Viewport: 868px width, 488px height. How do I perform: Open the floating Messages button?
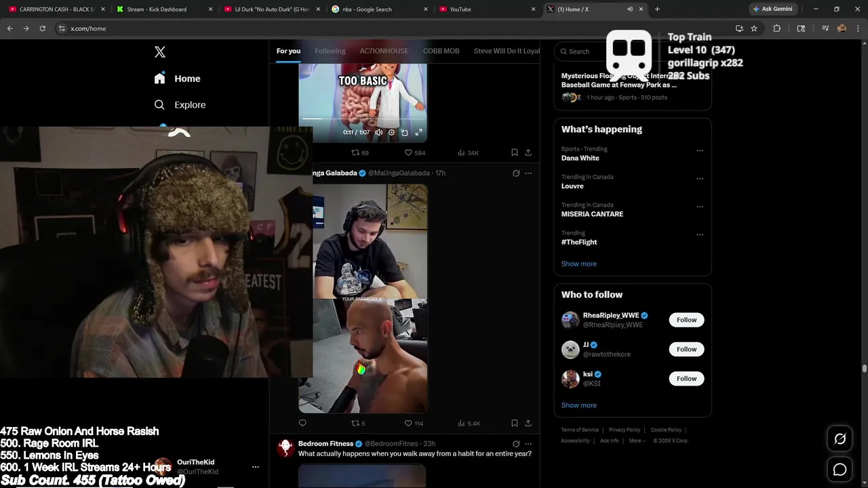point(840,469)
